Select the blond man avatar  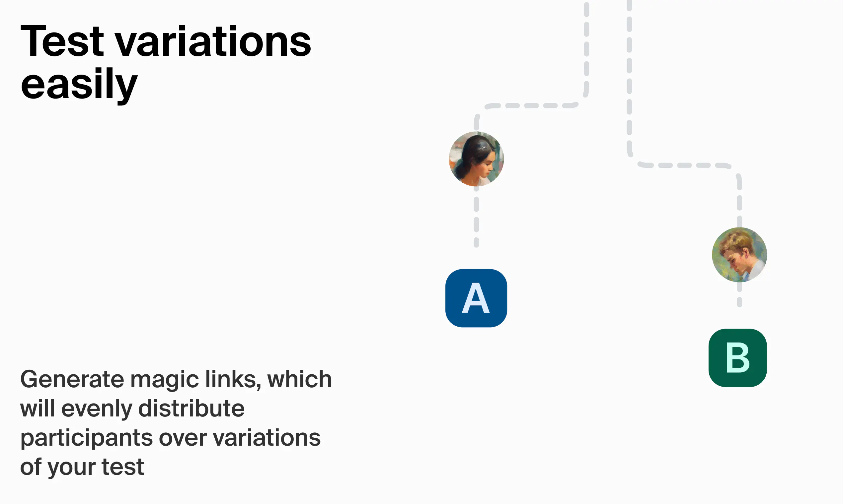pos(739,254)
